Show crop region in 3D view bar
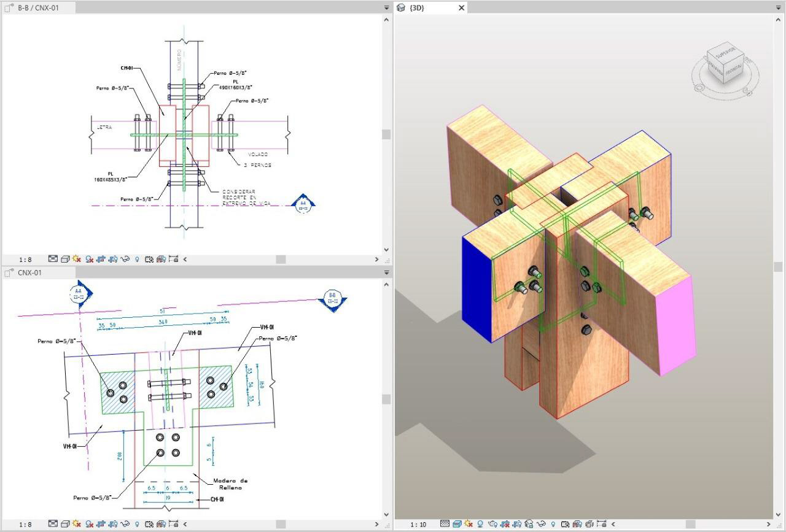 pos(516,524)
